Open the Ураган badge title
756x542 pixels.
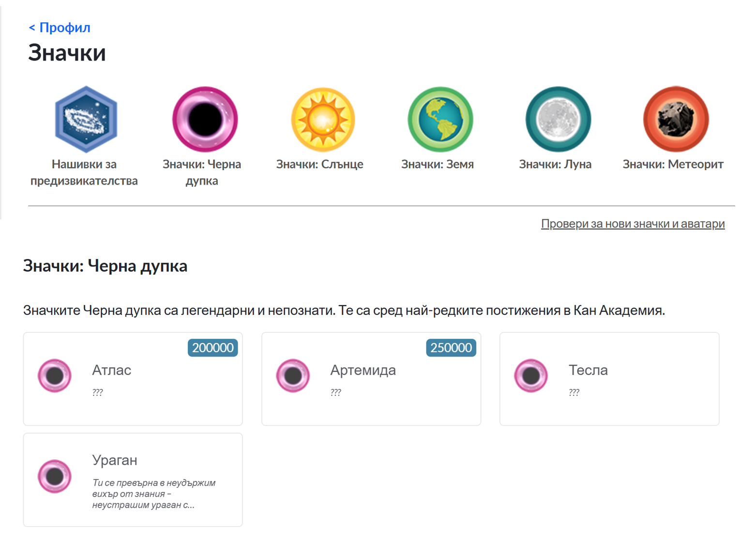[x=115, y=460]
